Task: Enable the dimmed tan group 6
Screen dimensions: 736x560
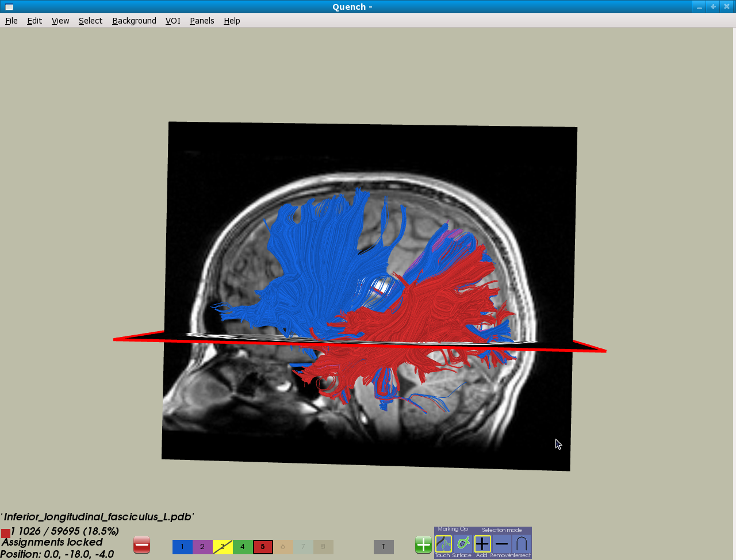Action: [x=283, y=547]
